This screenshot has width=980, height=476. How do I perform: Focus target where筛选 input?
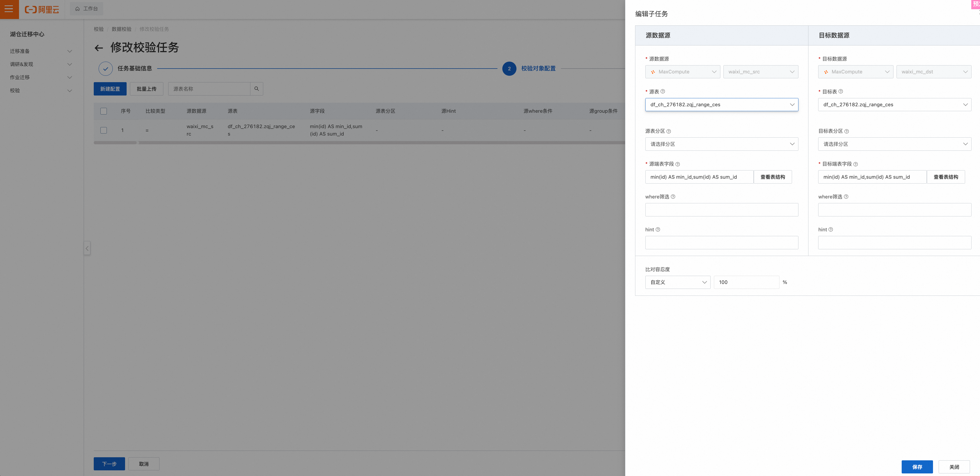point(895,210)
